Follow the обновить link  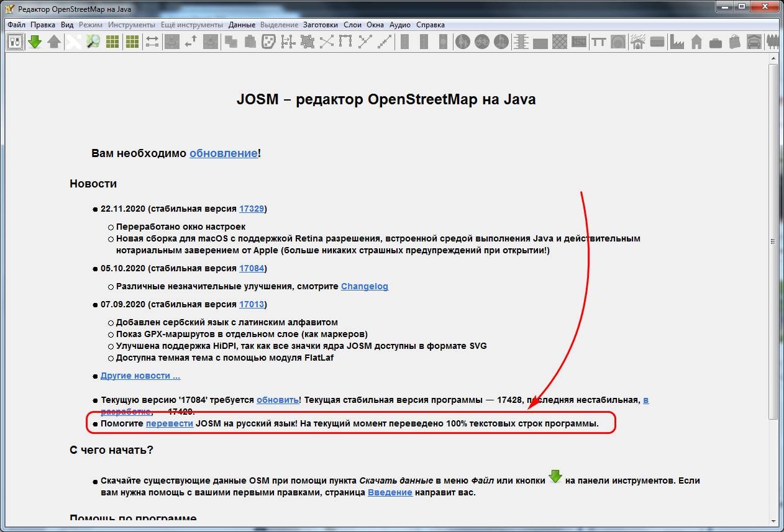pyautogui.click(x=278, y=400)
